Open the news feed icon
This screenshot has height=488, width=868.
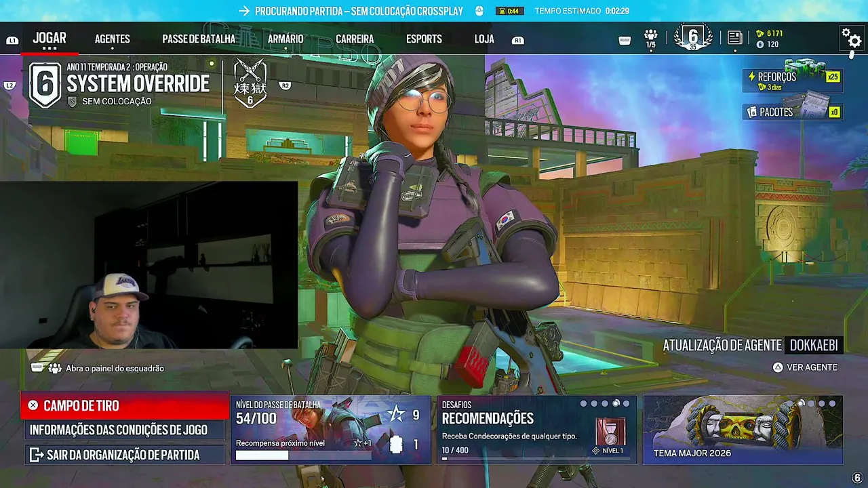coord(734,38)
